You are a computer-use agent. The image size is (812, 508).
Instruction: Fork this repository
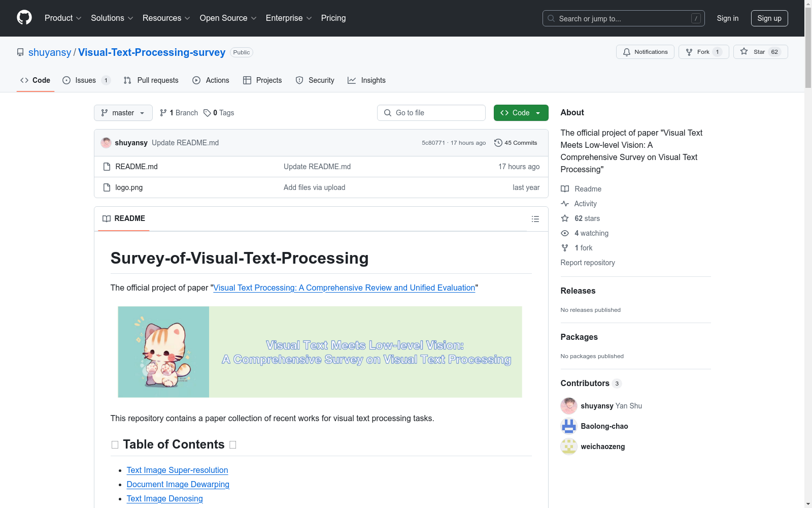pyautogui.click(x=703, y=52)
